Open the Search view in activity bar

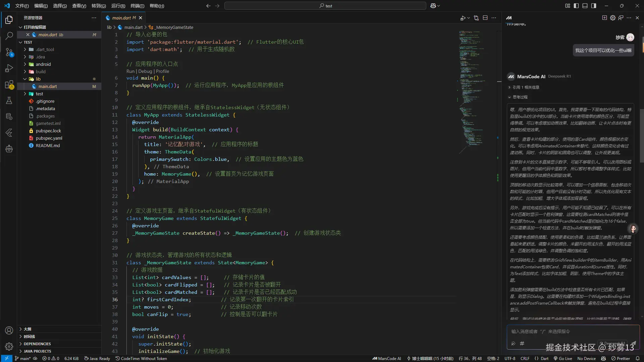(9, 35)
